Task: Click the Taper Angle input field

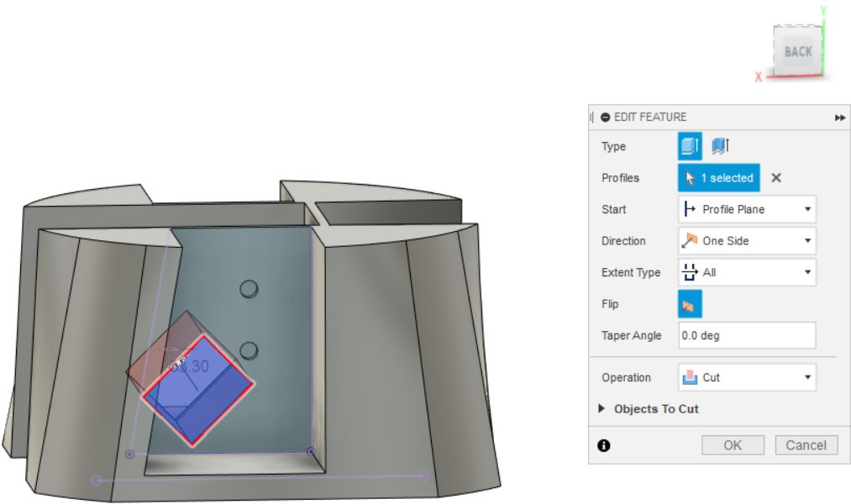Action: pyautogui.click(x=746, y=335)
